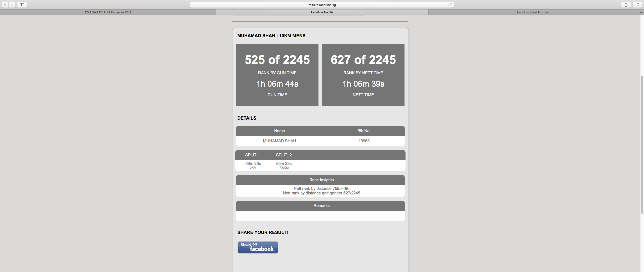Focus the results.racetime.sg address bar
The height and width of the screenshot is (272, 644).
tap(322, 5)
